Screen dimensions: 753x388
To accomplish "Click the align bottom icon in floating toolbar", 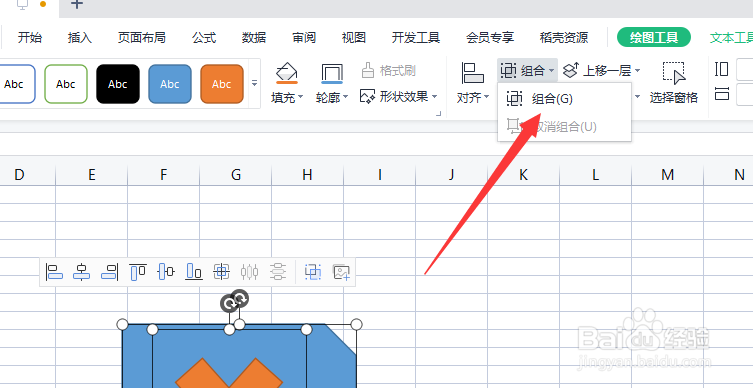I will click(194, 272).
